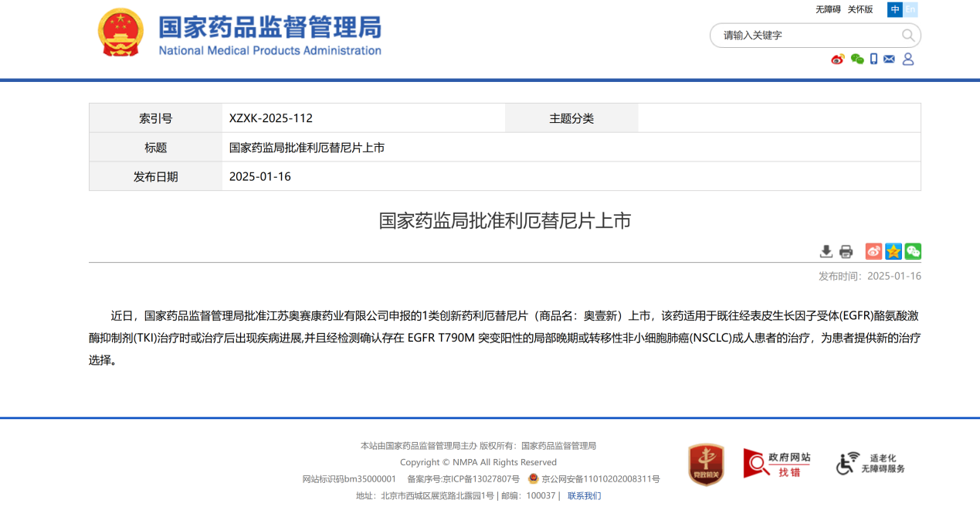Share article to QZone star icon
The image size is (980, 517).
894,251
